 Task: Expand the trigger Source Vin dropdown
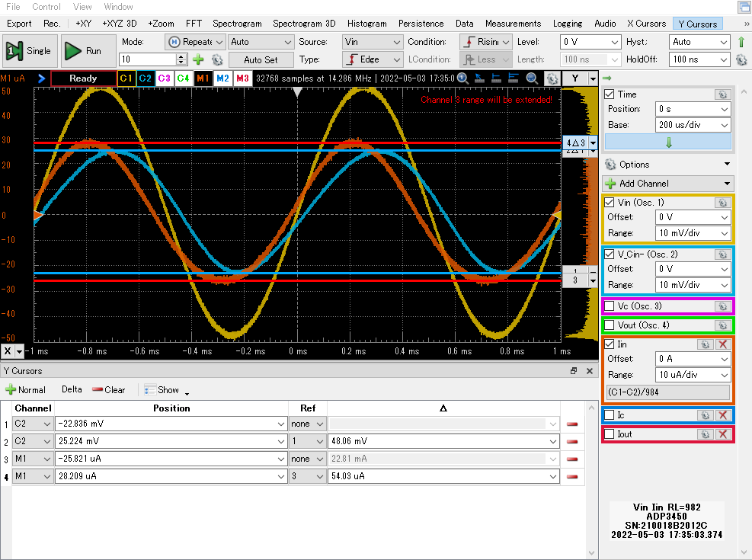[x=372, y=42]
